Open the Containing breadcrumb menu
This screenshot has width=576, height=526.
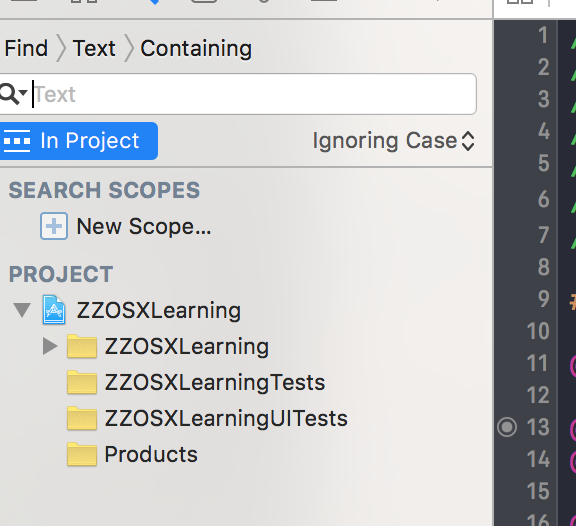196,49
